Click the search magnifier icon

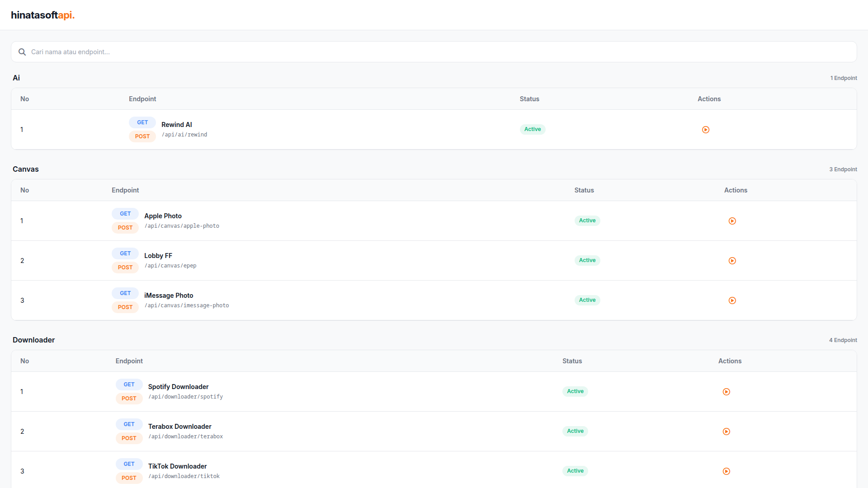(x=22, y=52)
